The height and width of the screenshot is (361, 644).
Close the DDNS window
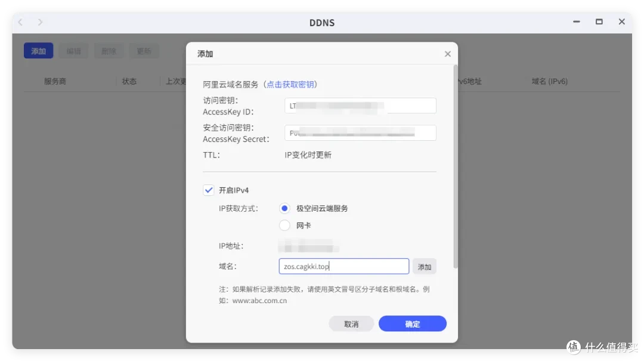(x=621, y=22)
